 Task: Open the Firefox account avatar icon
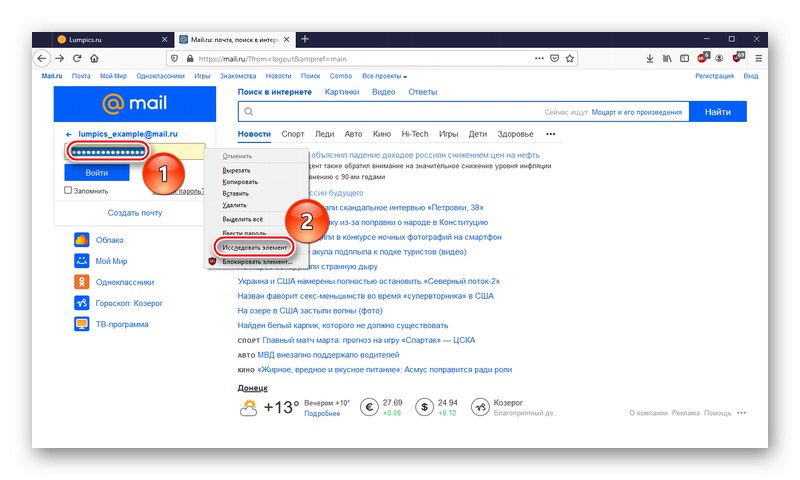(719, 59)
